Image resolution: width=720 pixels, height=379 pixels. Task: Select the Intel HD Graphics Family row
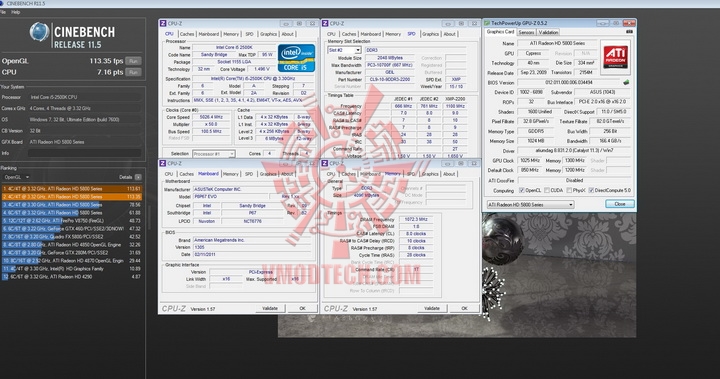point(72,269)
